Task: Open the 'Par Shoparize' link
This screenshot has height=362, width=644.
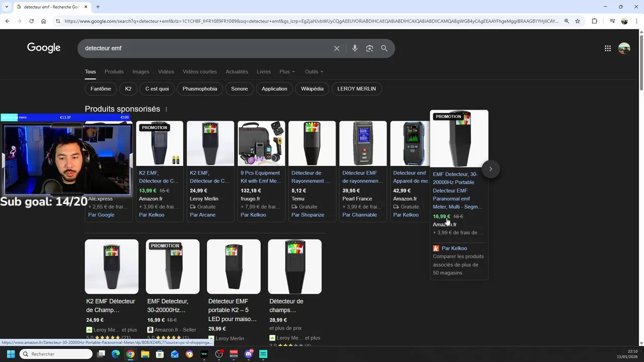Action: pos(308,215)
